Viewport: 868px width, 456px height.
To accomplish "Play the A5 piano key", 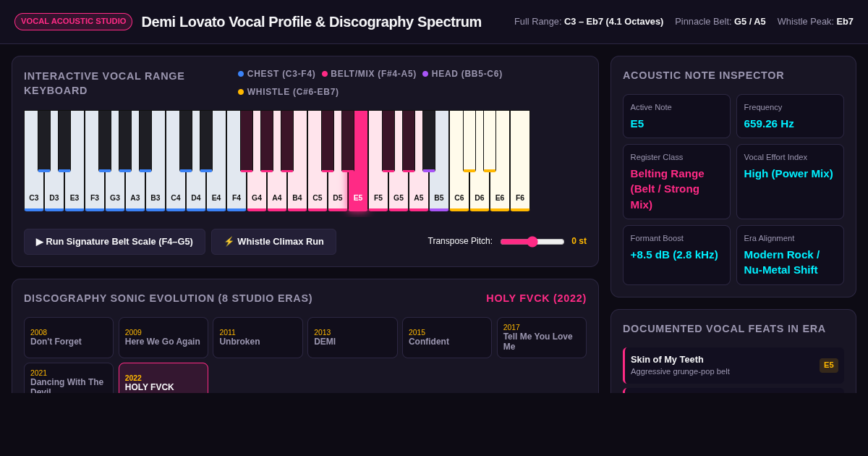I will [419, 192].
